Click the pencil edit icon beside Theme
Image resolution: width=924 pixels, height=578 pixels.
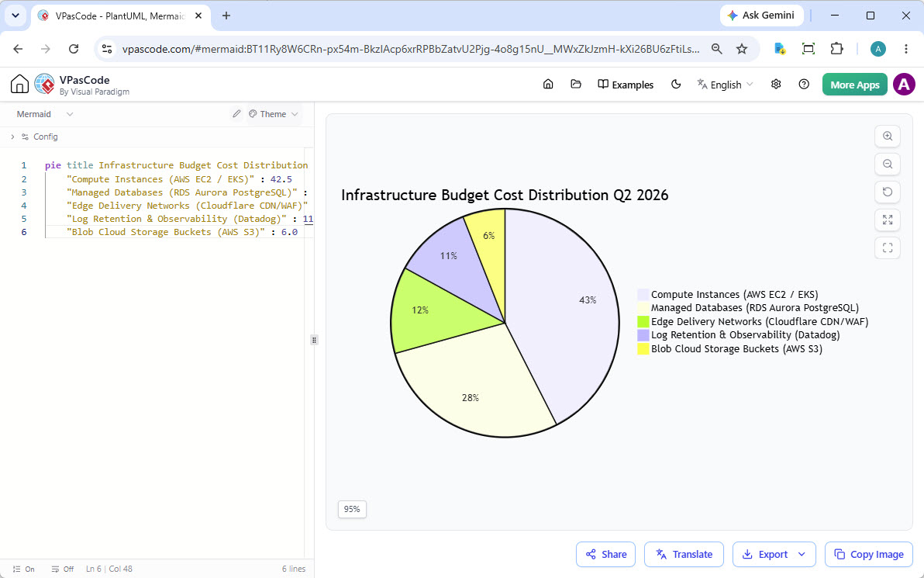[x=236, y=114]
